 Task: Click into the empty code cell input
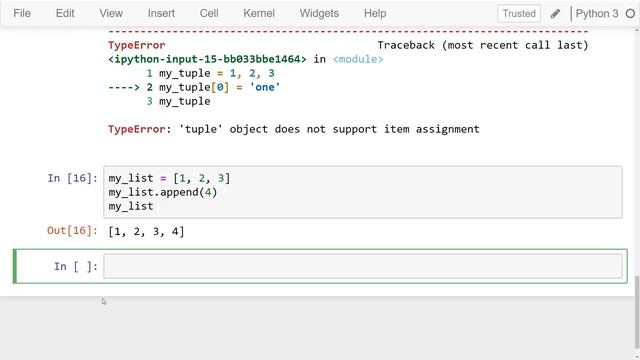pos(363,266)
